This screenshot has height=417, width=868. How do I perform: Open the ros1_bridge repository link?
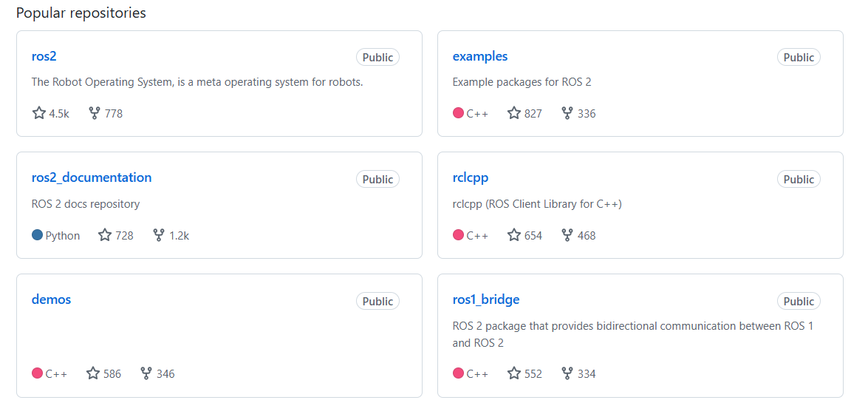pos(486,299)
